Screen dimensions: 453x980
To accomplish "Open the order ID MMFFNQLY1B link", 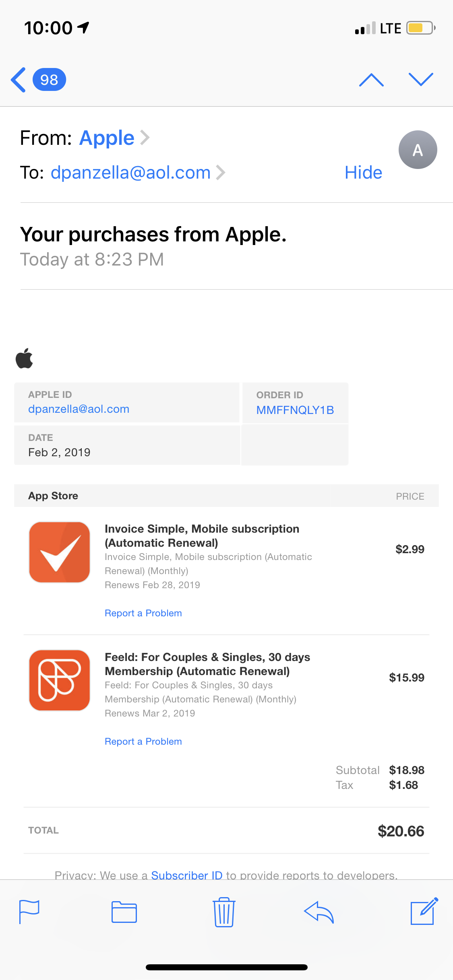I will click(x=295, y=410).
